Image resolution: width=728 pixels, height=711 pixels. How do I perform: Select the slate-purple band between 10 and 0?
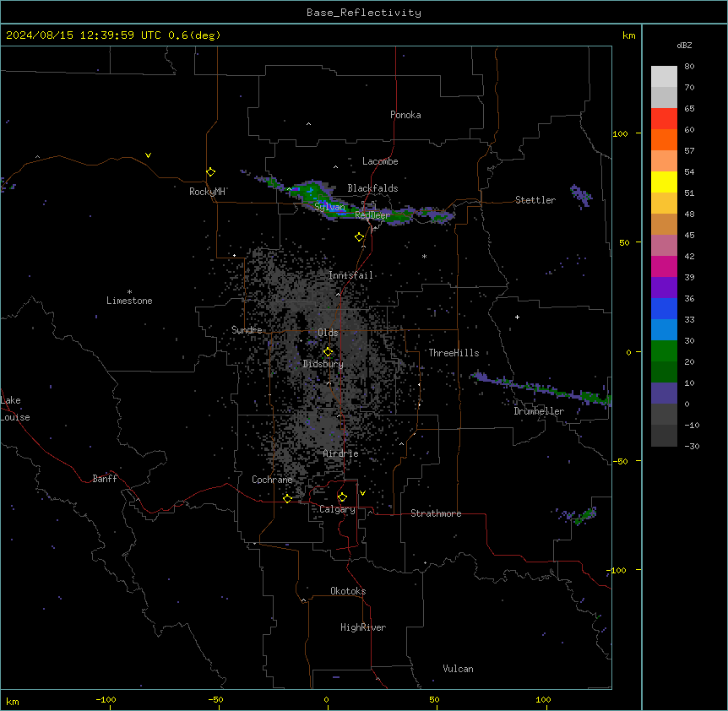pos(664,393)
